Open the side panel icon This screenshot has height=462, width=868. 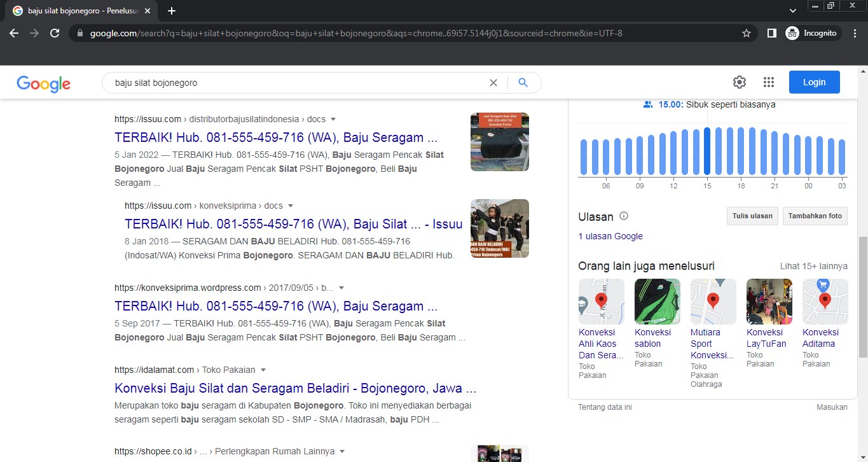pos(771,33)
